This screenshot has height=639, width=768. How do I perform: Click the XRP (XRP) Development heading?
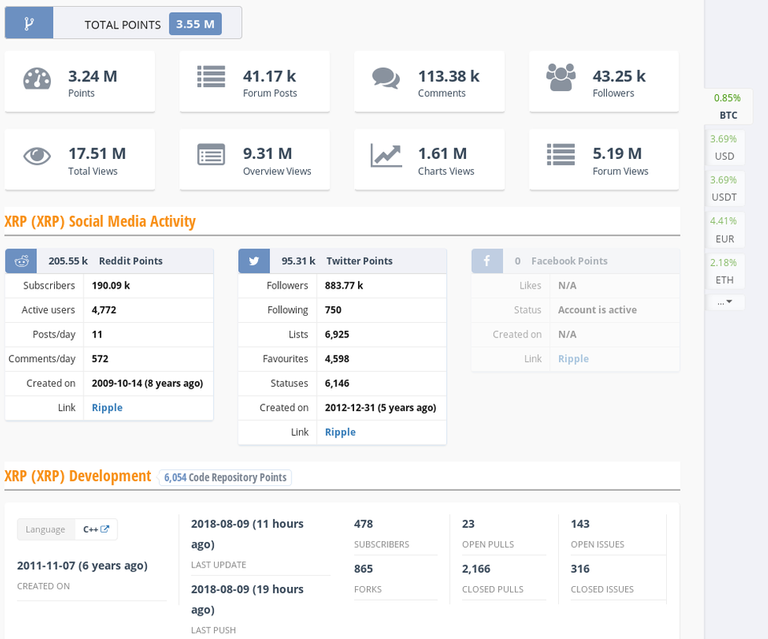[x=78, y=476]
